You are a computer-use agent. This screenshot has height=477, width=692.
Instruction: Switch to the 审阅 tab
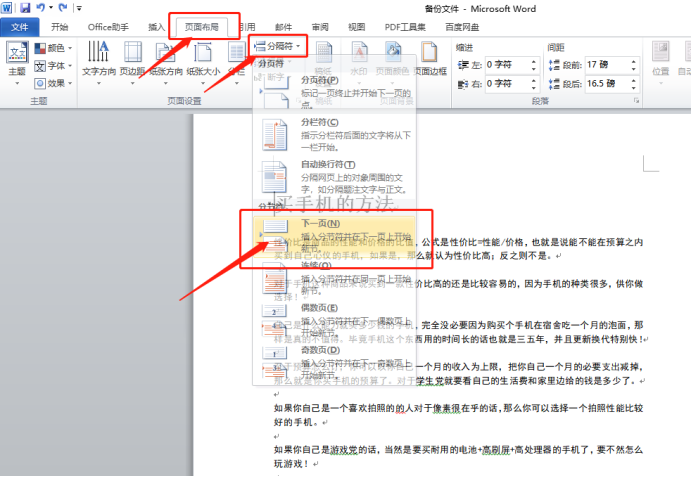click(x=320, y=27)
